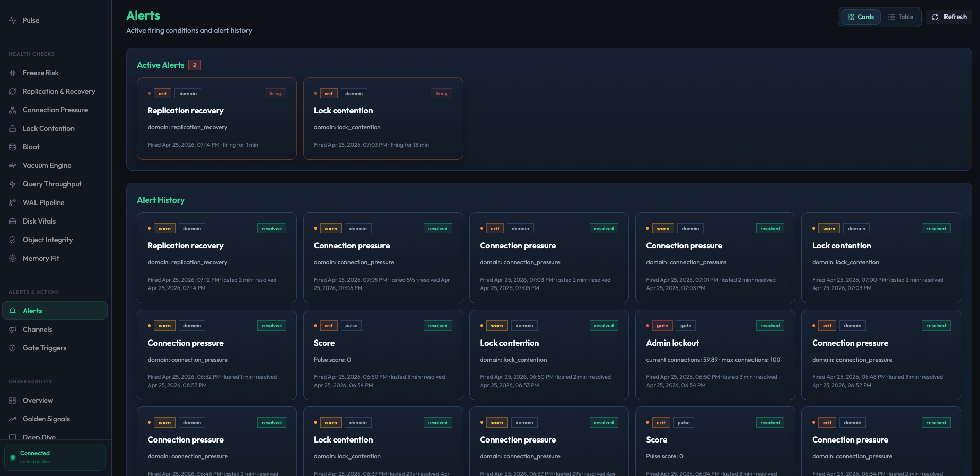Click the Alert History heading

161,200
